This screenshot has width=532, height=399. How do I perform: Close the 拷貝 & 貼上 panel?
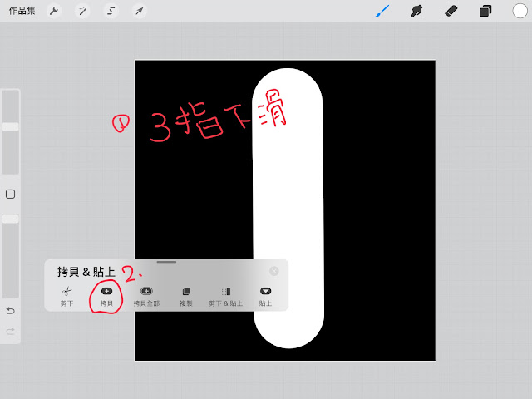tap(273, 271)
